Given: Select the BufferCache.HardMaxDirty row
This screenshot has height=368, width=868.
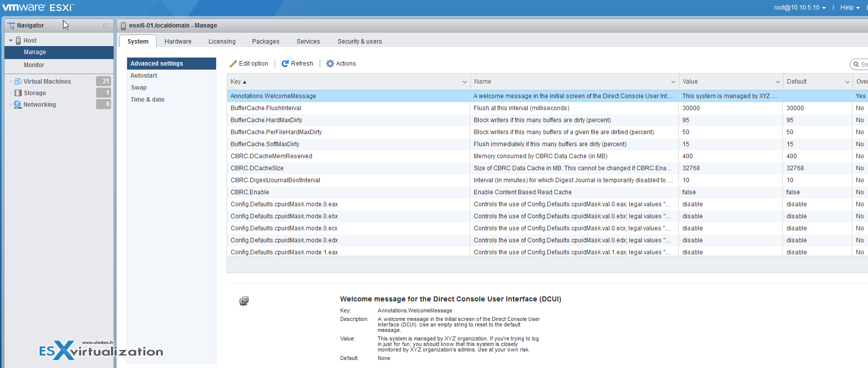Looking at the screenshot, I should click(x=547, y=120).
